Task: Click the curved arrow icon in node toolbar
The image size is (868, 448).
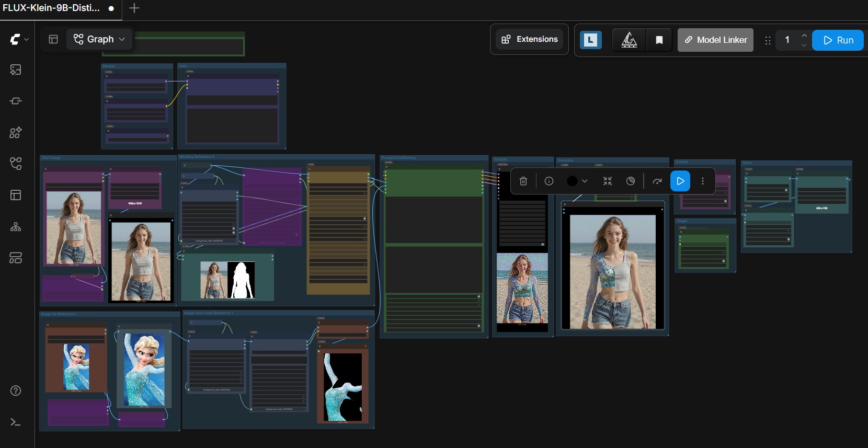Action: point(657,181)
